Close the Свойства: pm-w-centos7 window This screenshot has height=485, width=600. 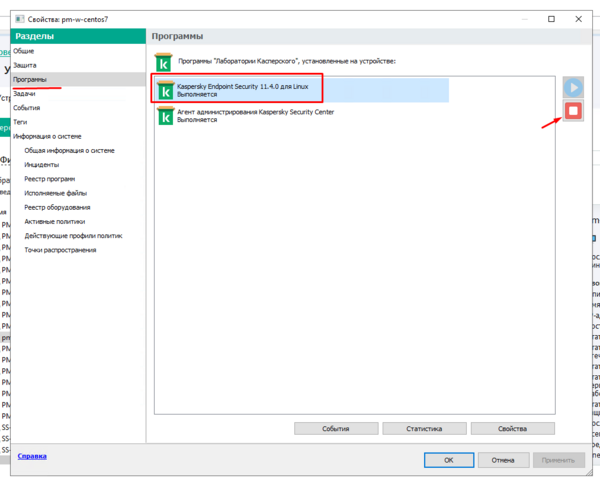pos(579,19)
